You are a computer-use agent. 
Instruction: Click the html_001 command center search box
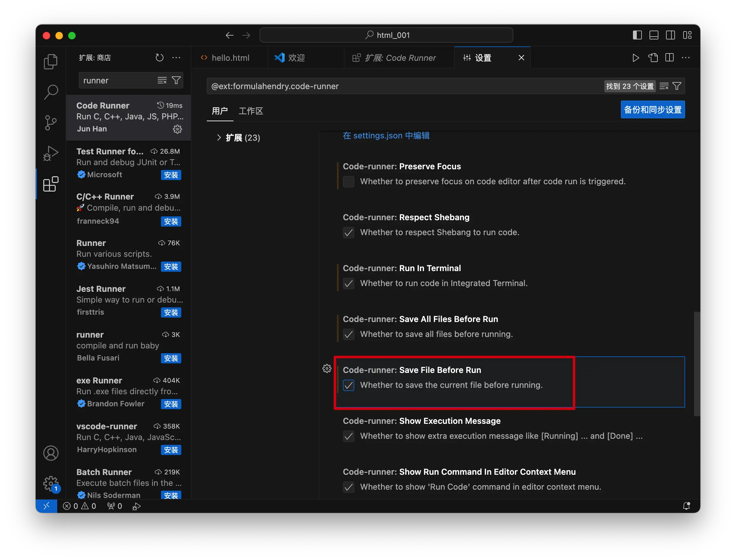[386, 35]
